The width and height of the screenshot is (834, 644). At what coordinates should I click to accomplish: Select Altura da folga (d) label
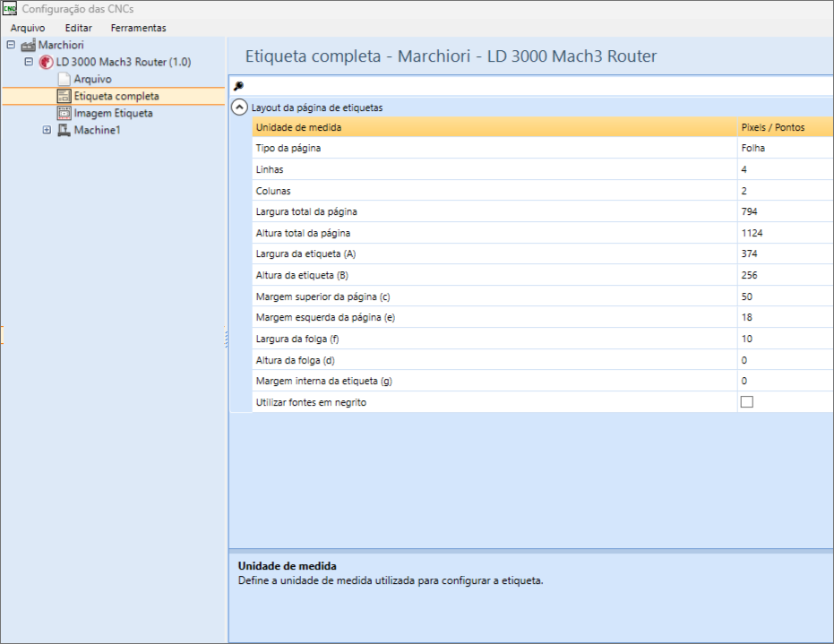(x=296, y=361)
